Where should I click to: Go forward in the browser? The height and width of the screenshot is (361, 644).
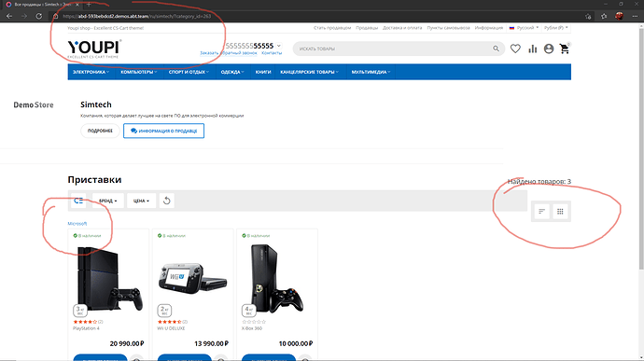pyautogui.click(x=24, y=16)
